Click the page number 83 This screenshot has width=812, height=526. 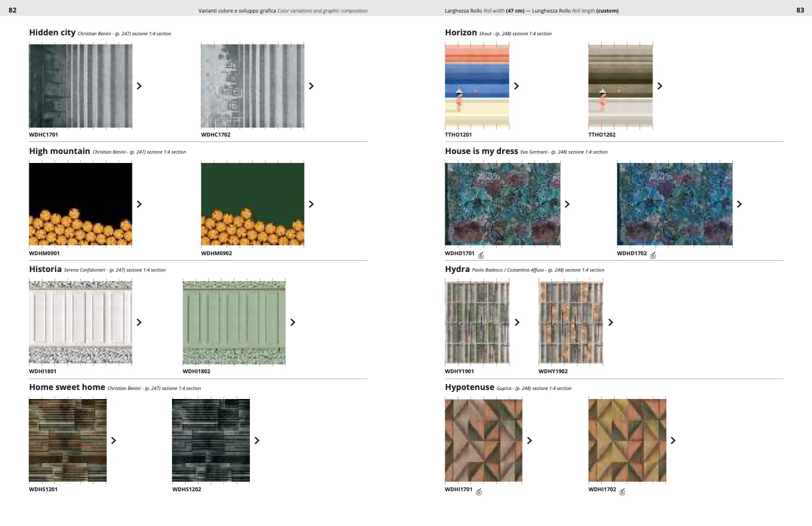point(800,10)
